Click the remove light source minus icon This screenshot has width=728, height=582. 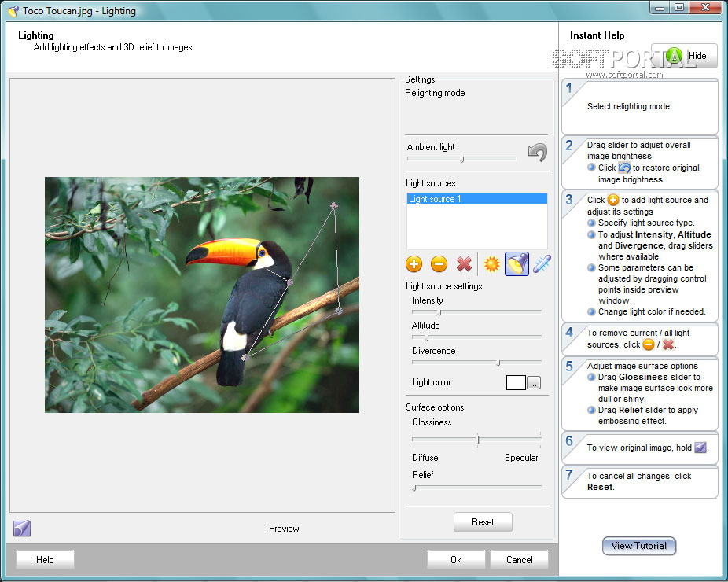coord(439,263)
